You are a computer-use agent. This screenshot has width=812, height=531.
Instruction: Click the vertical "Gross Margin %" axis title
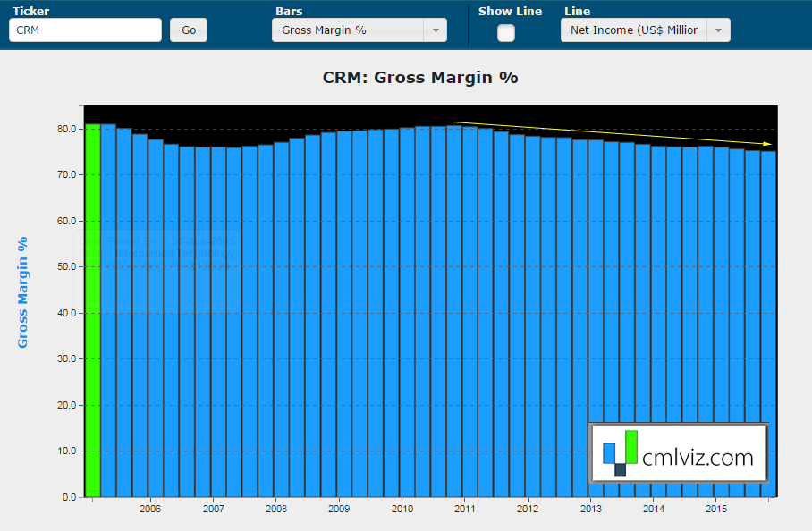[22, 292]
